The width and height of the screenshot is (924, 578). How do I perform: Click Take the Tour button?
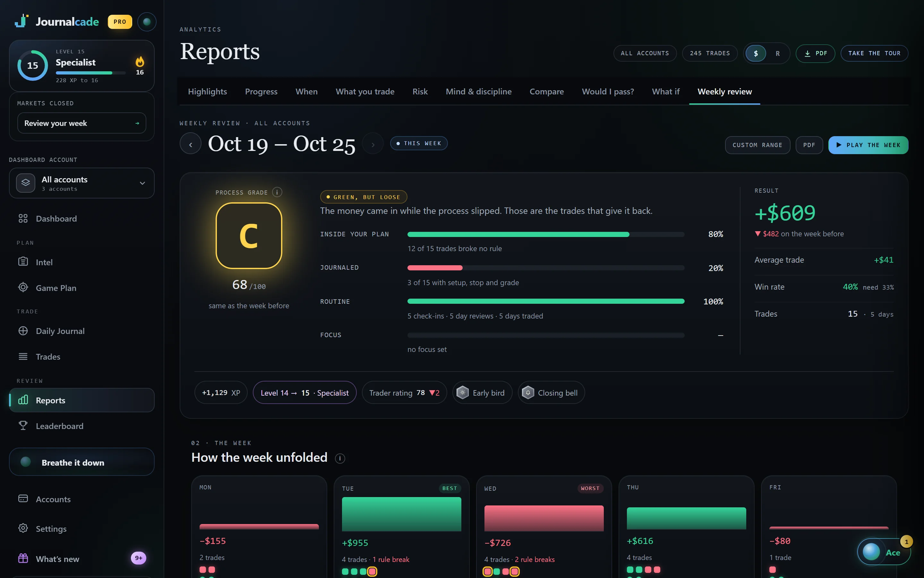click(874, 53)
